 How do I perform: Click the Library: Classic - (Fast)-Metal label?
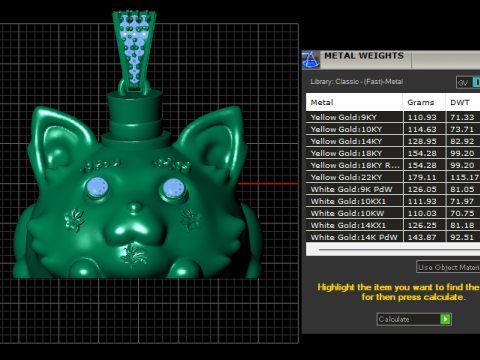pyautogui.click(x=357, y=82)
